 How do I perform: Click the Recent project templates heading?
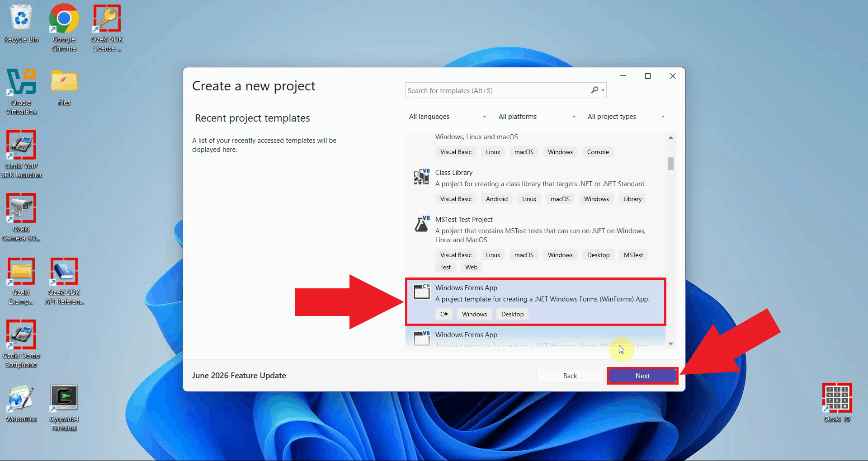point(252,118)
